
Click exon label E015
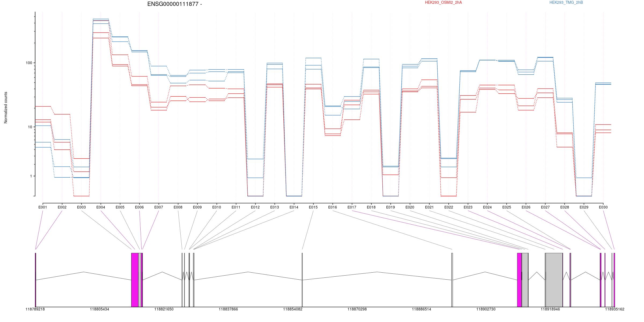pyautogui.click(x=313, y=207)
